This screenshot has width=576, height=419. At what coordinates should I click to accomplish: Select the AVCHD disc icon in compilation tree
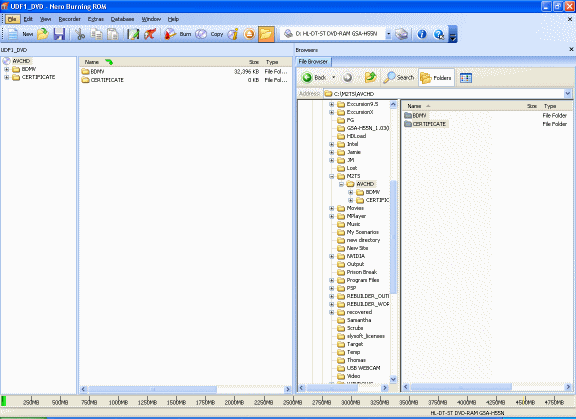[x=7, y=61]
